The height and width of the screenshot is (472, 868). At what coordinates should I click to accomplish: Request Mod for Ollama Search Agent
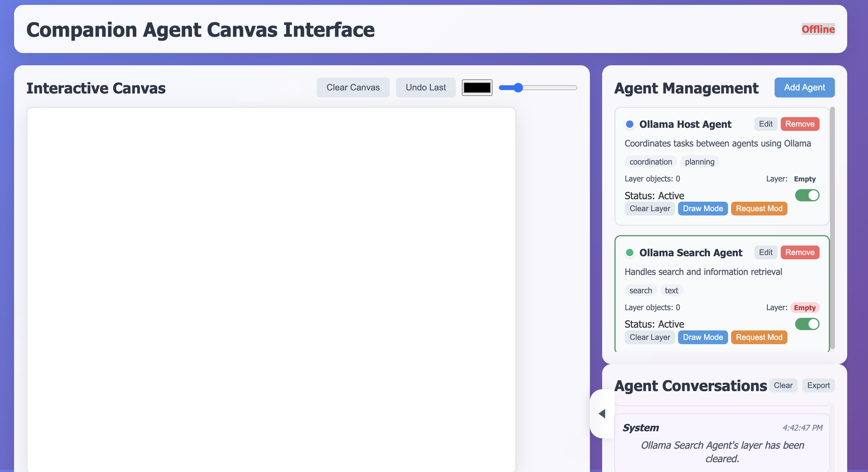[x=759, y=337]
